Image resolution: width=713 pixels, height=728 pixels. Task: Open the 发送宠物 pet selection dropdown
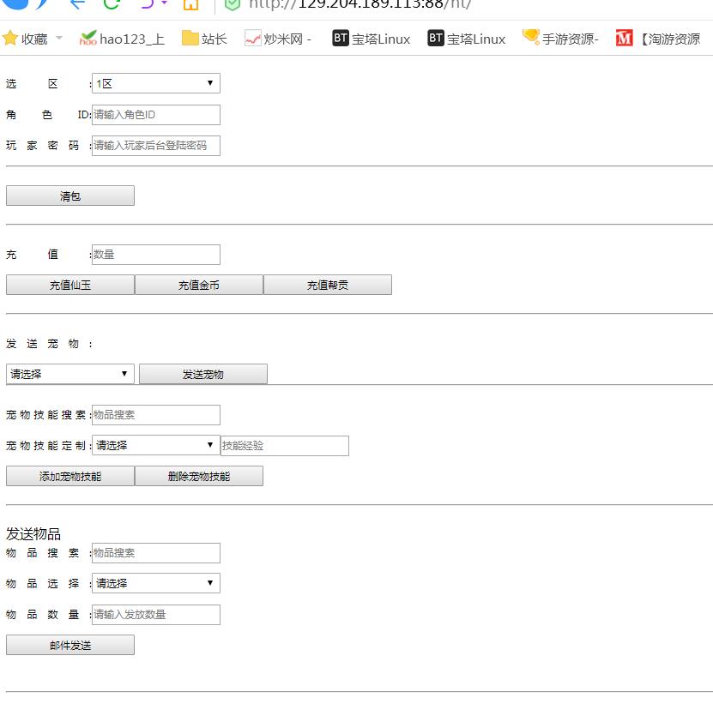click(69, 374)
